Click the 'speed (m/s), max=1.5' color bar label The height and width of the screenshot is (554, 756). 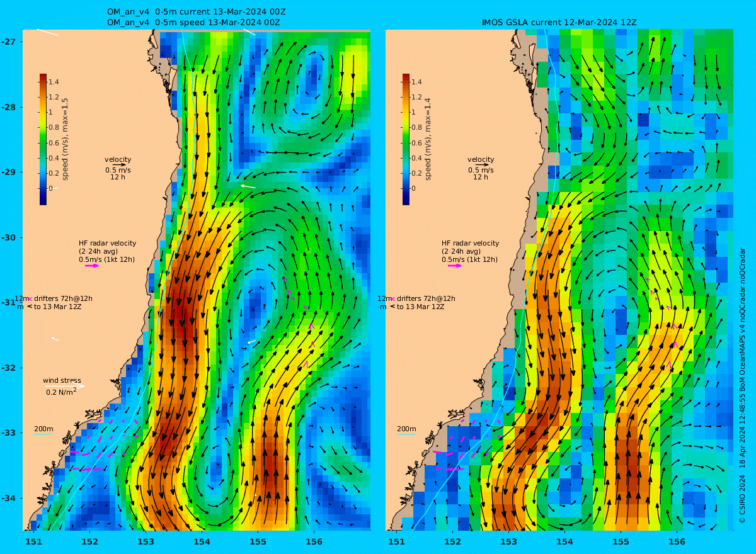tap(65, 139)
